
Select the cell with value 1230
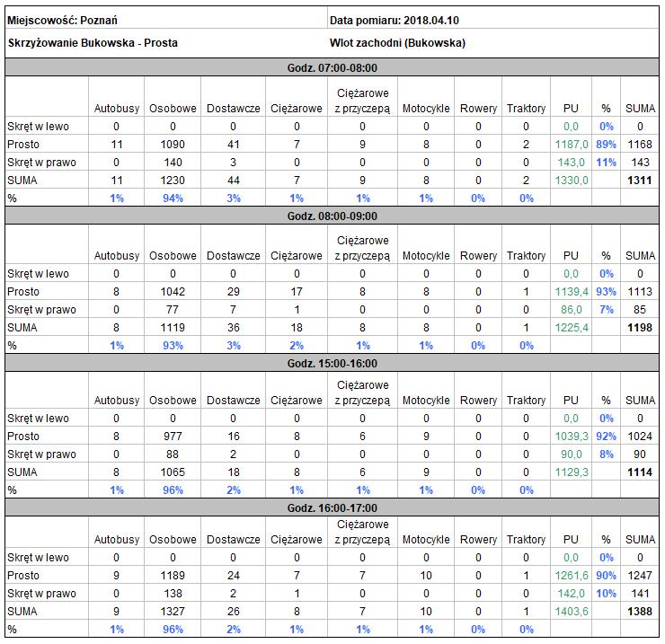point(173,181)
